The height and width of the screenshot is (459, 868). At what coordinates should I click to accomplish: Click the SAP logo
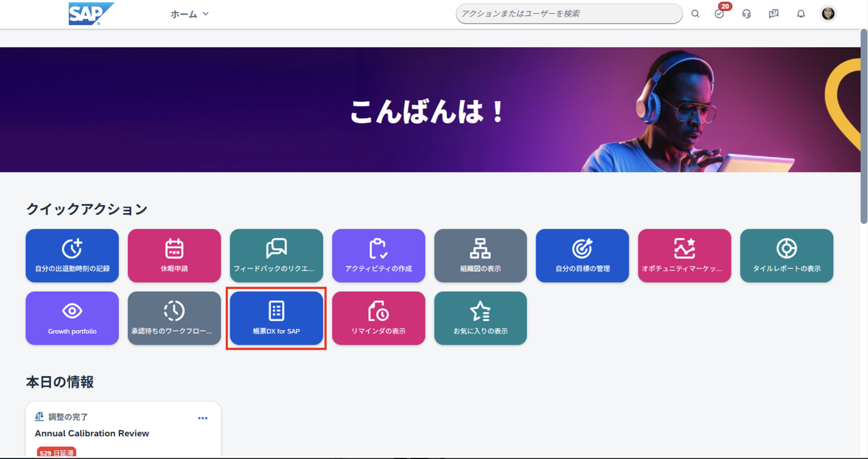91,14
